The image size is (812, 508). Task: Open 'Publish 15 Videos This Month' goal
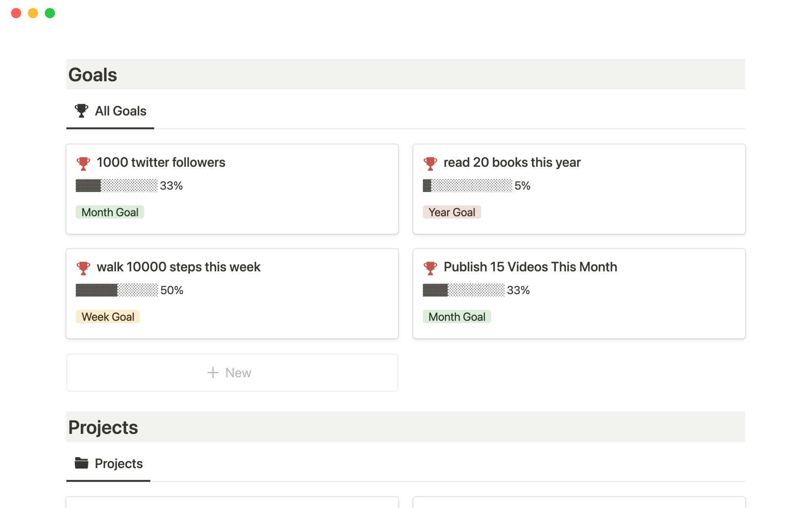tap(530, 267)
